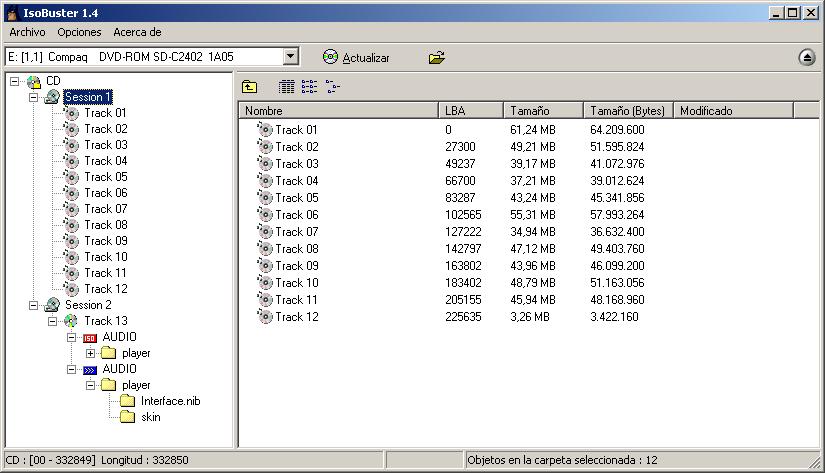Switch to list view layout
The height and width of the screenshot is (473, 825).
point(309,88)
